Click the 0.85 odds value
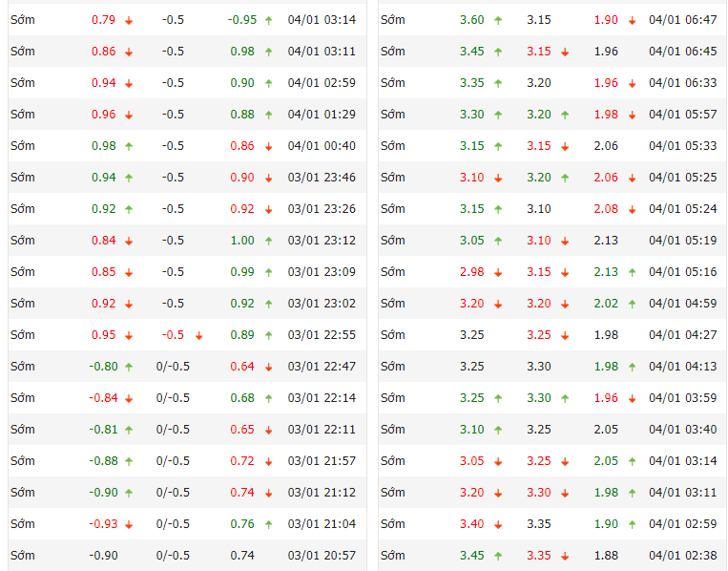 click(x=104, y=272)
